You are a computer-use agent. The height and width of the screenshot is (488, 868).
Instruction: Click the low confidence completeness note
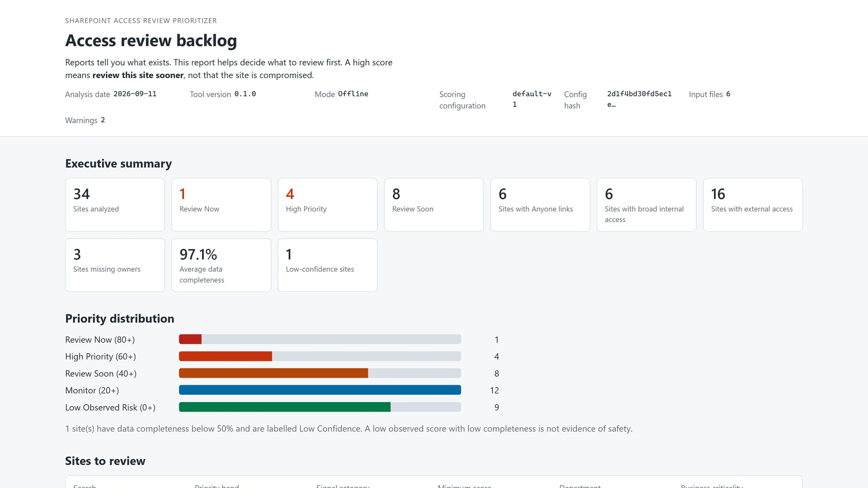tap(349, 429)
